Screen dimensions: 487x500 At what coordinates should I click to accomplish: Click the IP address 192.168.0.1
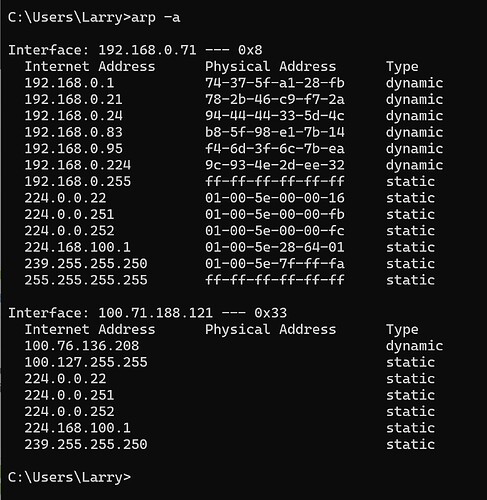click(69, 83)
